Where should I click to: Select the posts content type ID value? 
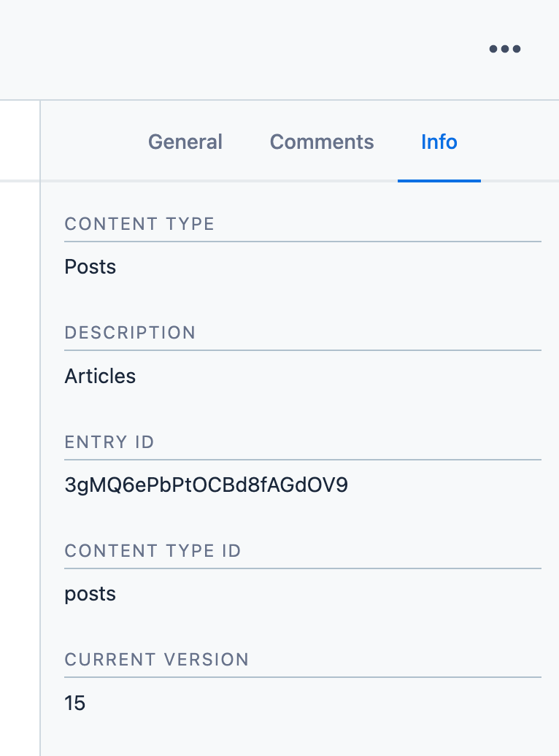90,593
